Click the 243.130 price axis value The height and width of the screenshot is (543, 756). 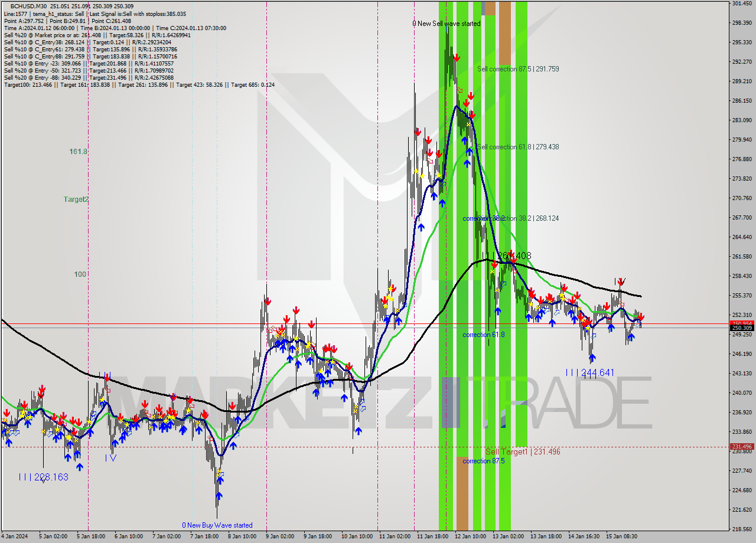pyautogui.click(x=742, y=373)
